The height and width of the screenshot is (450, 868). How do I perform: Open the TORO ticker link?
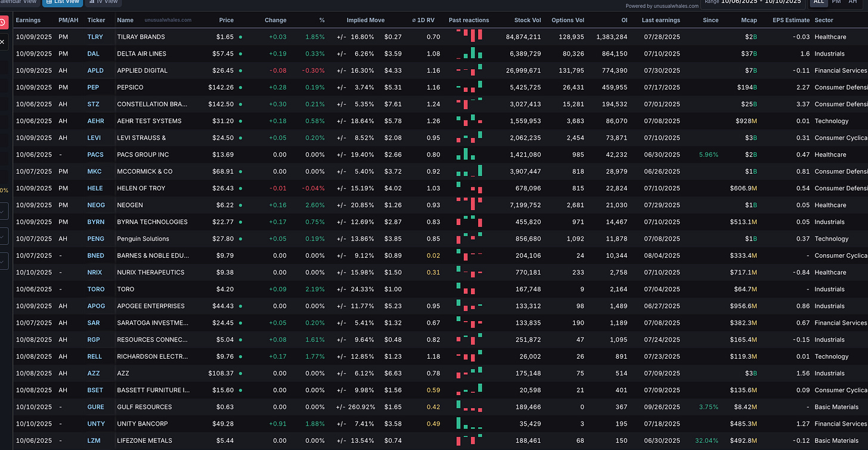pyautogui.click(x=95, y=289)
